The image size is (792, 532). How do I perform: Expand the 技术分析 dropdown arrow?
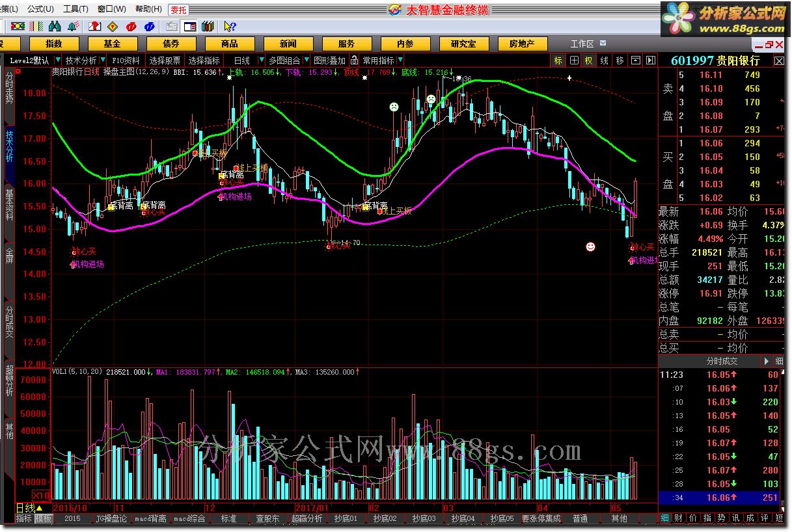click(103, 60)
